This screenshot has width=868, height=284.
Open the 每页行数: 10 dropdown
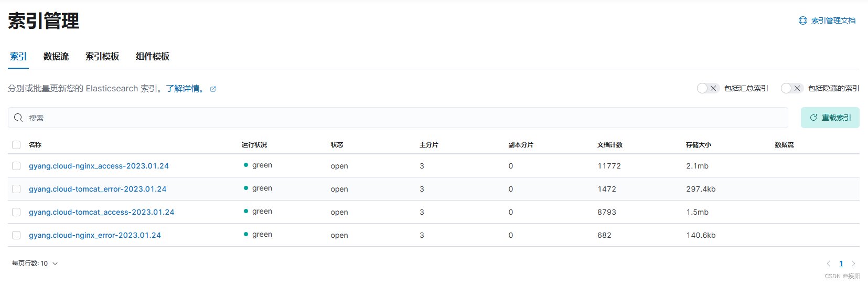pos(35,264)
